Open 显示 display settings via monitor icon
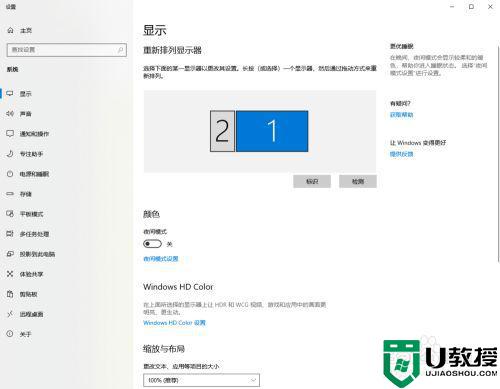 pos(10,94)
